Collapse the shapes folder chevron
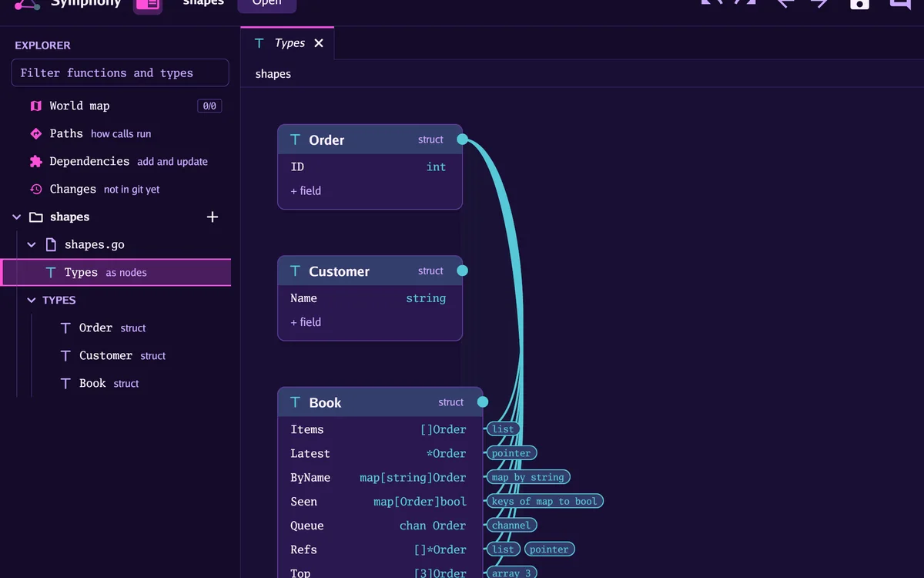 point(17,217)
